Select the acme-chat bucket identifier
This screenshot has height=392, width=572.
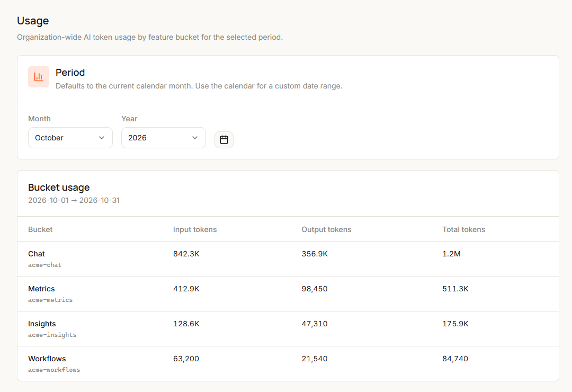45,265
